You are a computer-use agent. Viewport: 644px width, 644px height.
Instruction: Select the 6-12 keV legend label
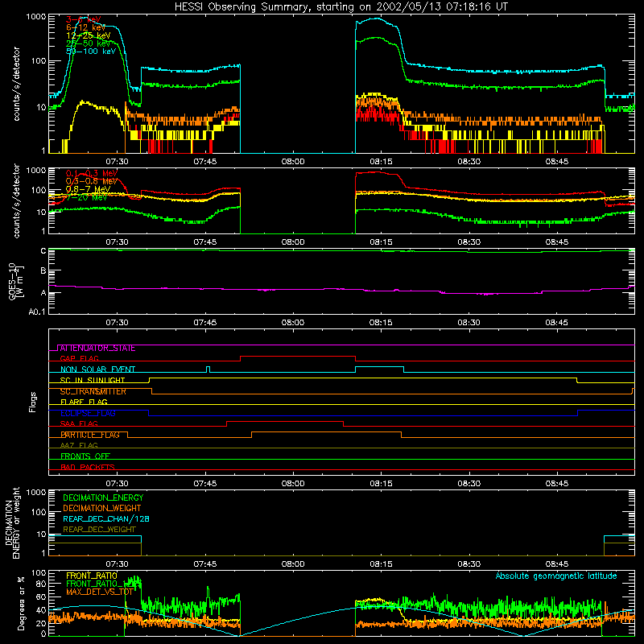point(86,27)
